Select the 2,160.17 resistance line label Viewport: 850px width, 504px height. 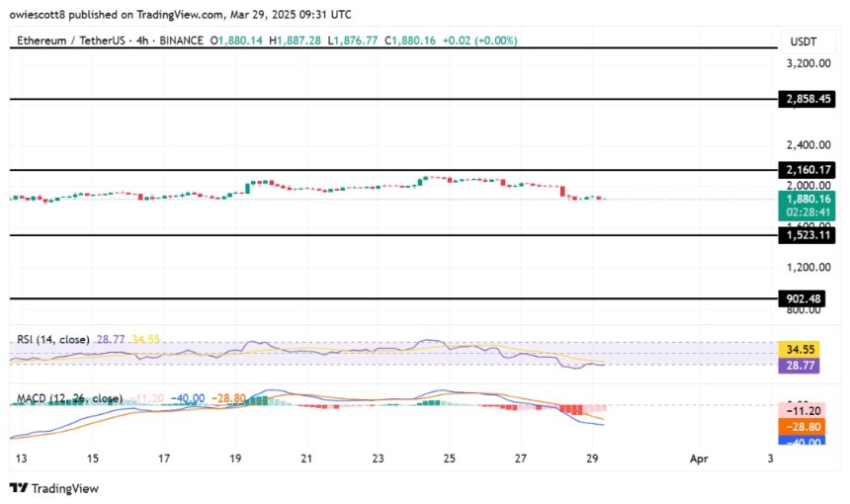807,170
